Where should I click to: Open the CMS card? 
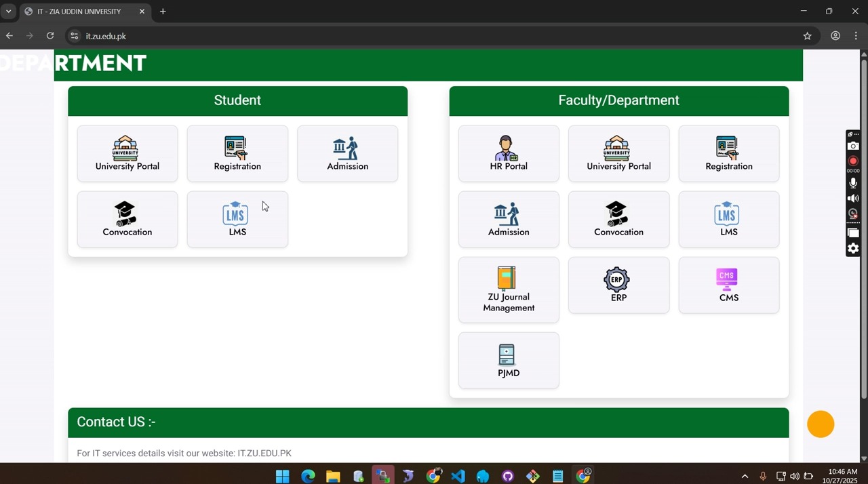click(729, 285)
